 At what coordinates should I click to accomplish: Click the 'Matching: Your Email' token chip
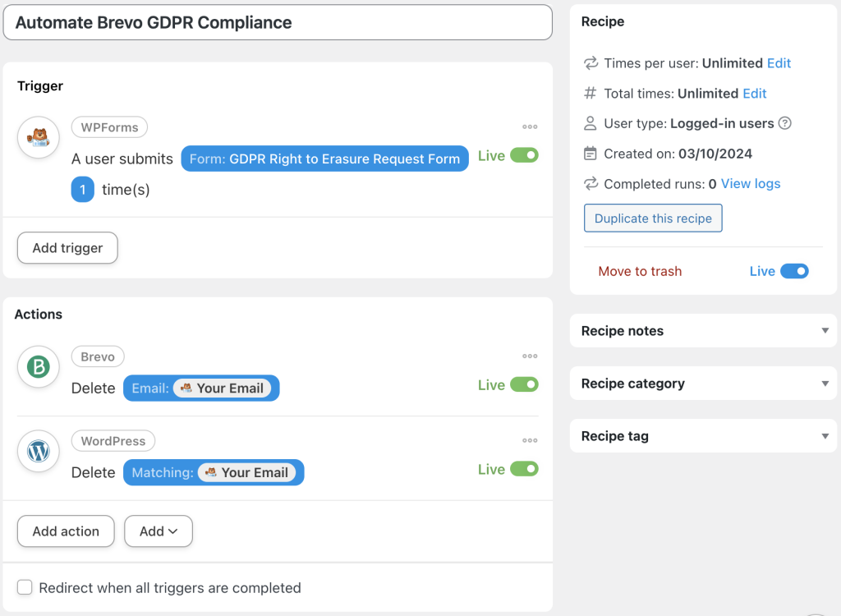tap(214, 472)
